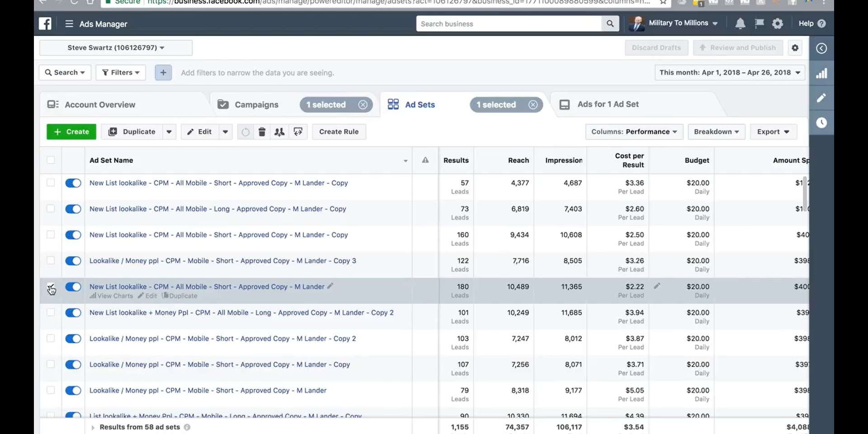Image resolution: width=868 pixels, height=434 pixels.
Task: Open the Ads Manager hamburger menu
Action: (69, 24)
